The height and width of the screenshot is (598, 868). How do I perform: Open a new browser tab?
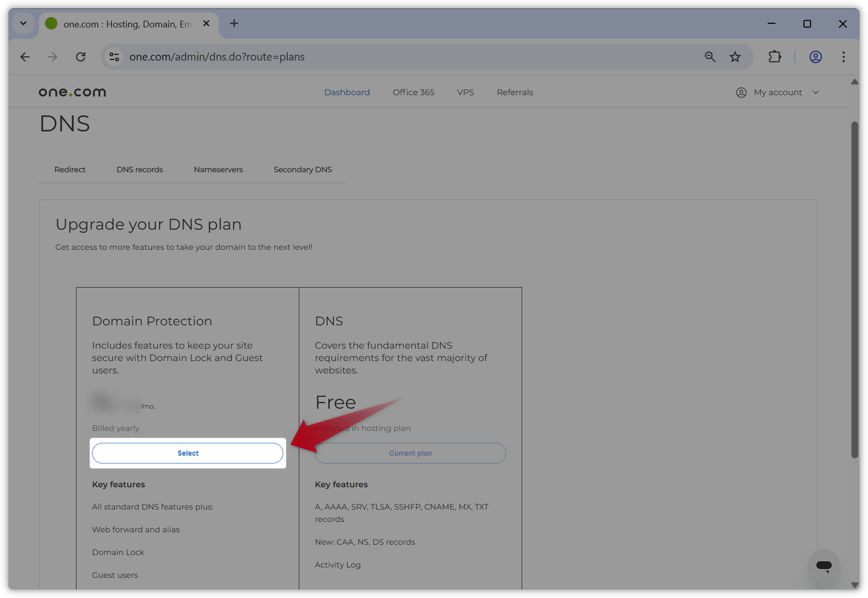click(x=234, y=23)
